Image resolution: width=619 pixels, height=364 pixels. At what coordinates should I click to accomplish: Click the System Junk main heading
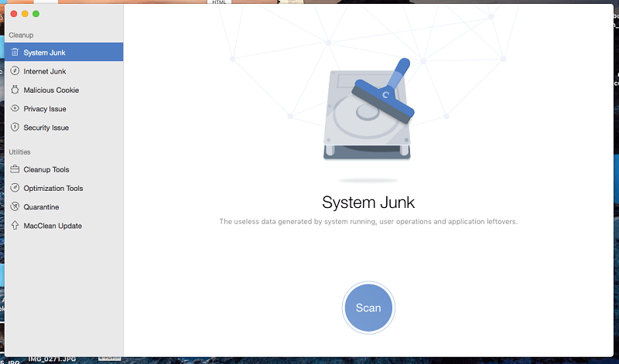(x=368, y=202)
